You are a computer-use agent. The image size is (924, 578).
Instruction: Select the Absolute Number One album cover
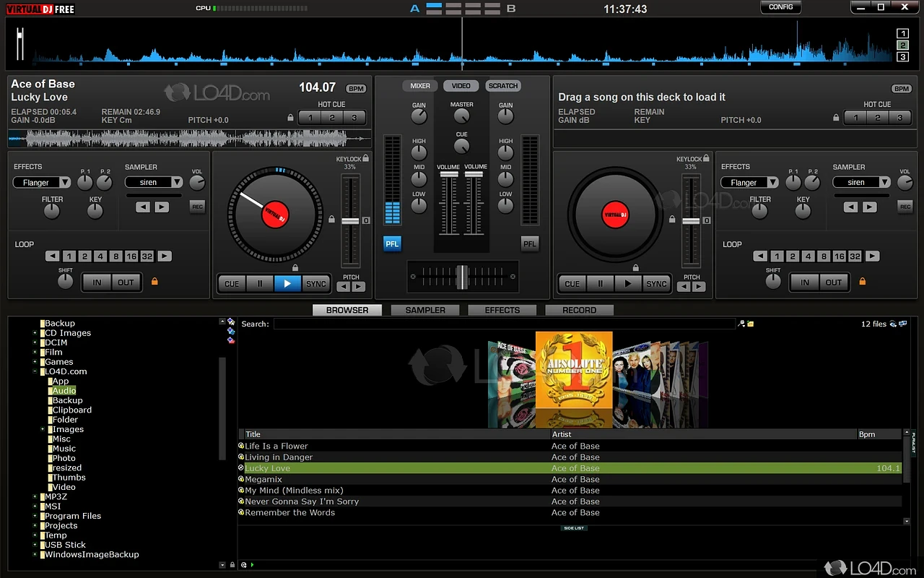[x=574, y=371]
